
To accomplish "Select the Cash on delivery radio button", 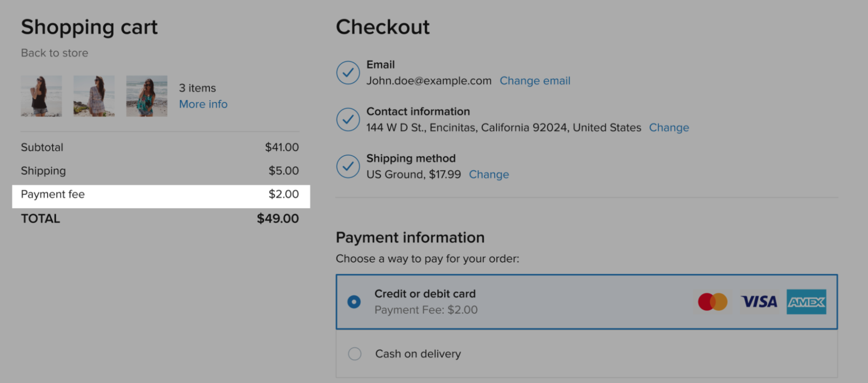I will click(355, 354).
